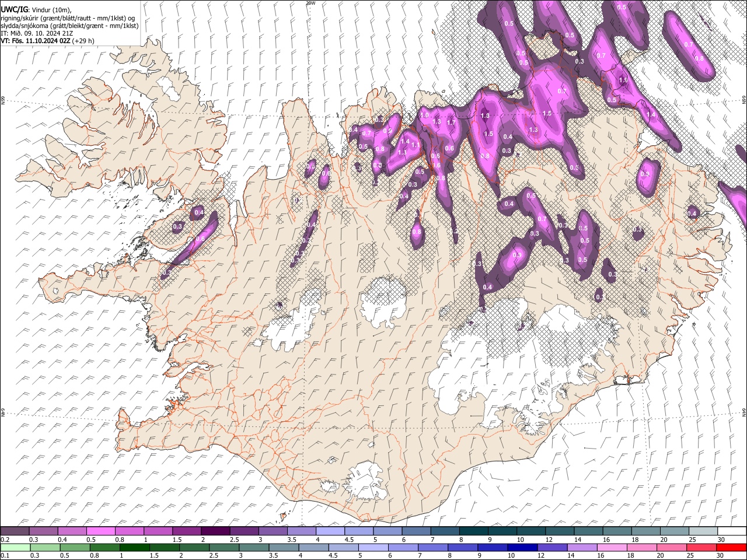747x560 pixels.
Task: Select the light purple lower swatch between 14 and 16
Action: 583,547
